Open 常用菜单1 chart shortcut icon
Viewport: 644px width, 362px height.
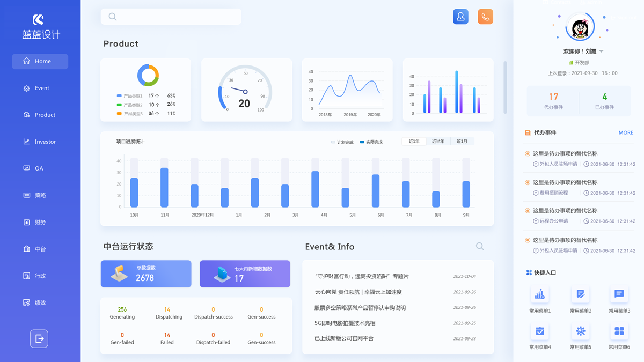[x=540, y=294]
